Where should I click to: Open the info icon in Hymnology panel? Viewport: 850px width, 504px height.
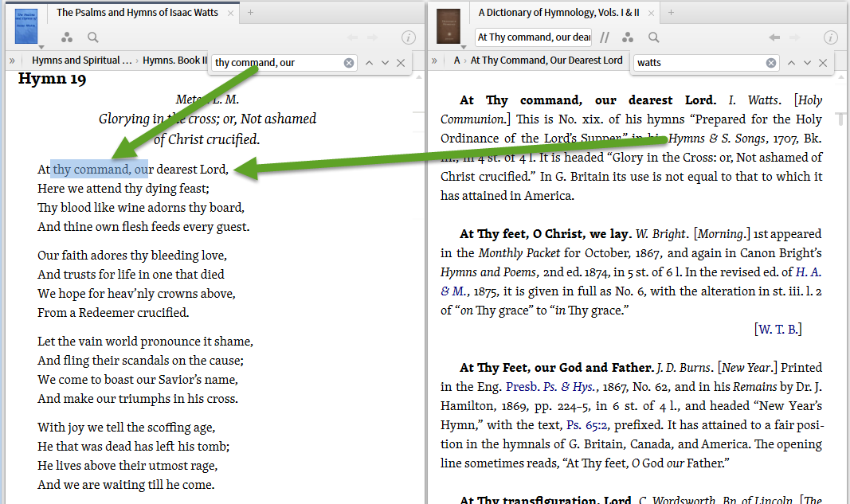tap(831, 37)
